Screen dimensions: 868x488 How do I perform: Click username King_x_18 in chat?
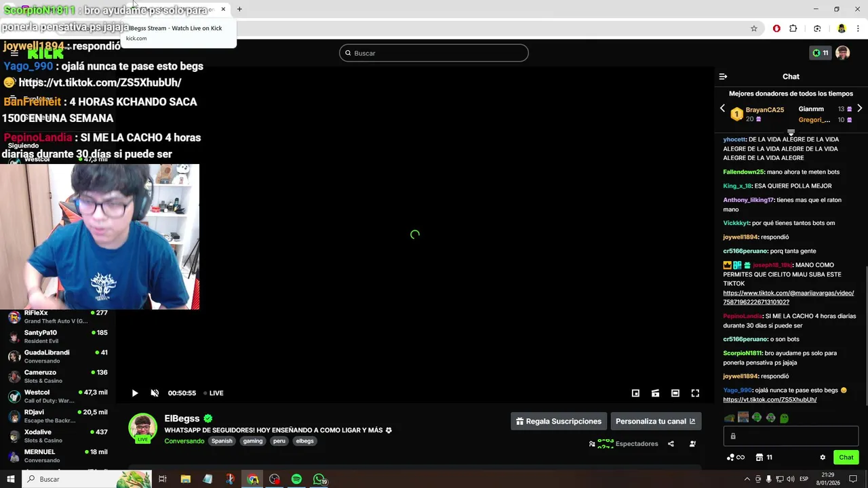click(737, 186)
